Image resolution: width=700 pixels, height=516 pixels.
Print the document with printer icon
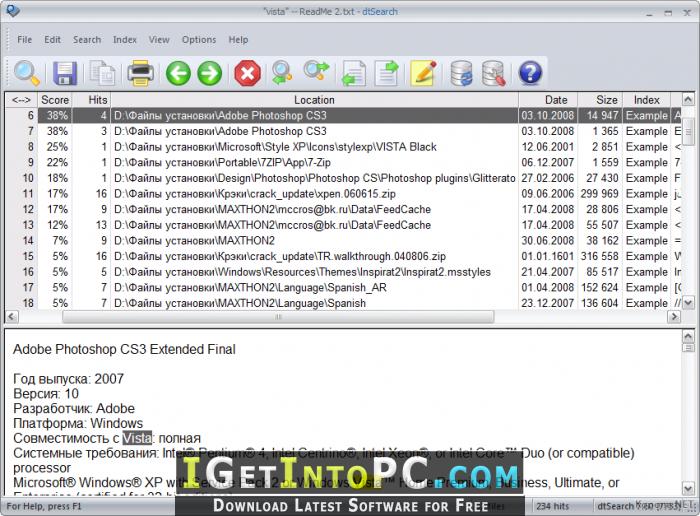pyautogui.click(x=140, y=73)
